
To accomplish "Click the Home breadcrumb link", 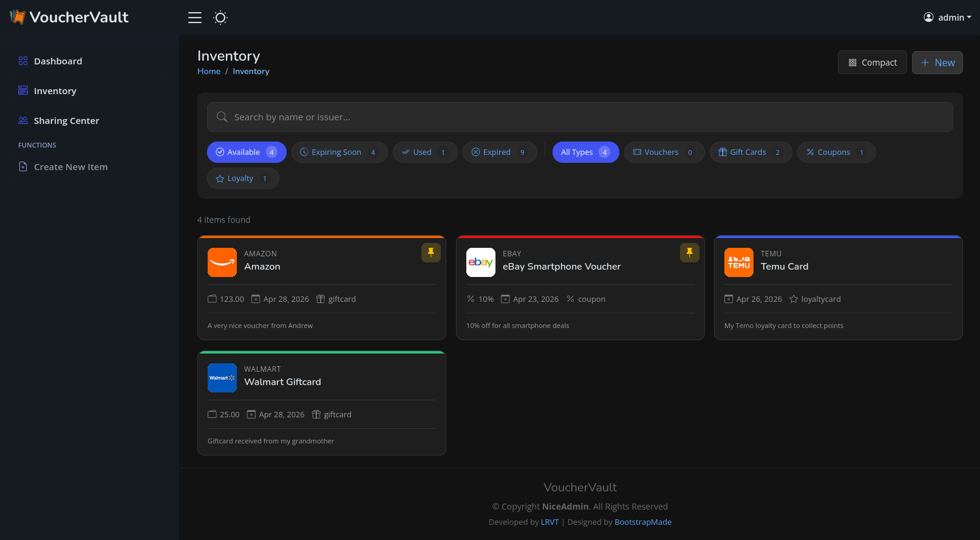I will pyautogui.click(x=209, y=71).
